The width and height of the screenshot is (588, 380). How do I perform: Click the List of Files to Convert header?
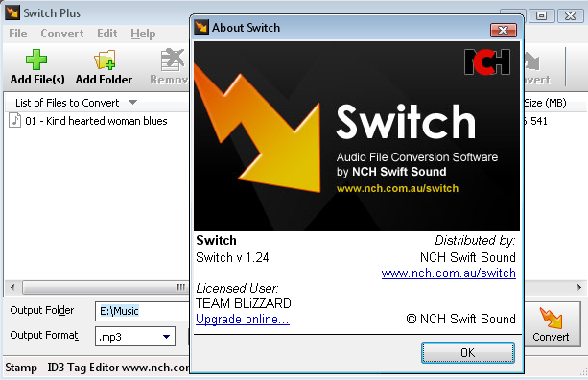coord(67,103)
